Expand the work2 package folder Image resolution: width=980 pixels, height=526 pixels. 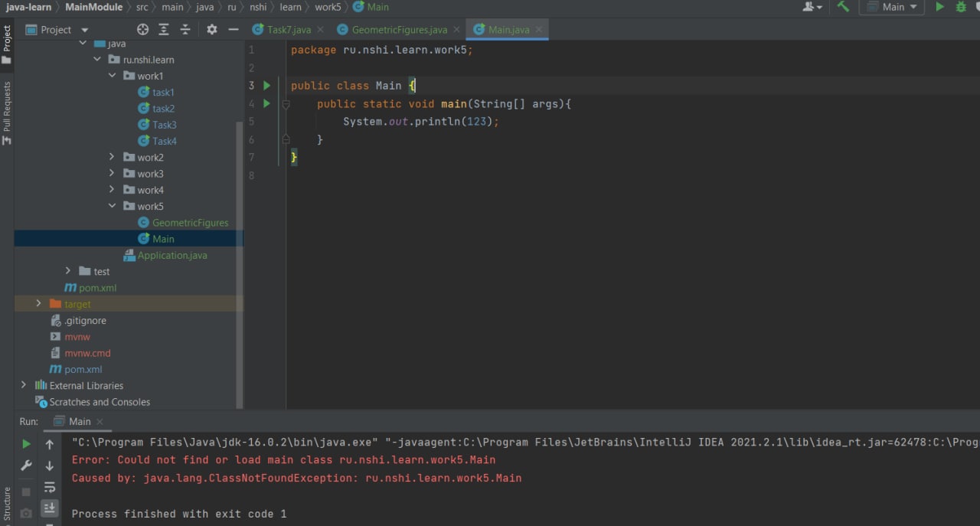112,157
